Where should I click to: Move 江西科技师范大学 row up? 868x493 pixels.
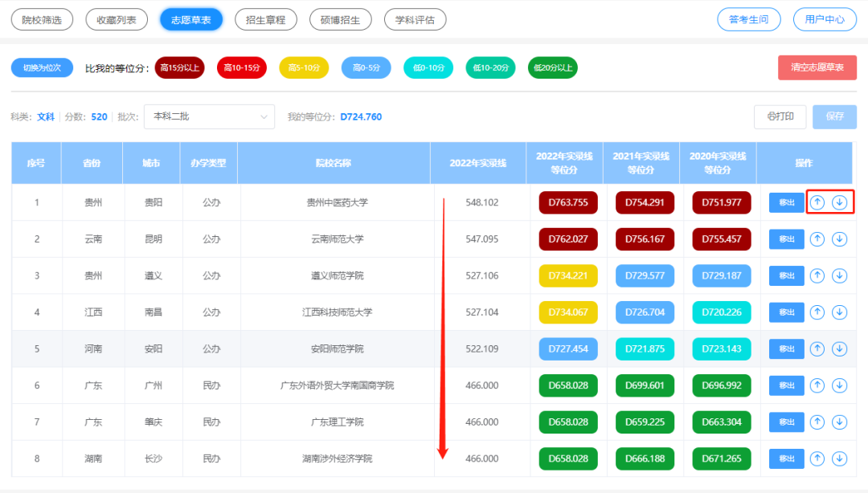pos(817,312)
